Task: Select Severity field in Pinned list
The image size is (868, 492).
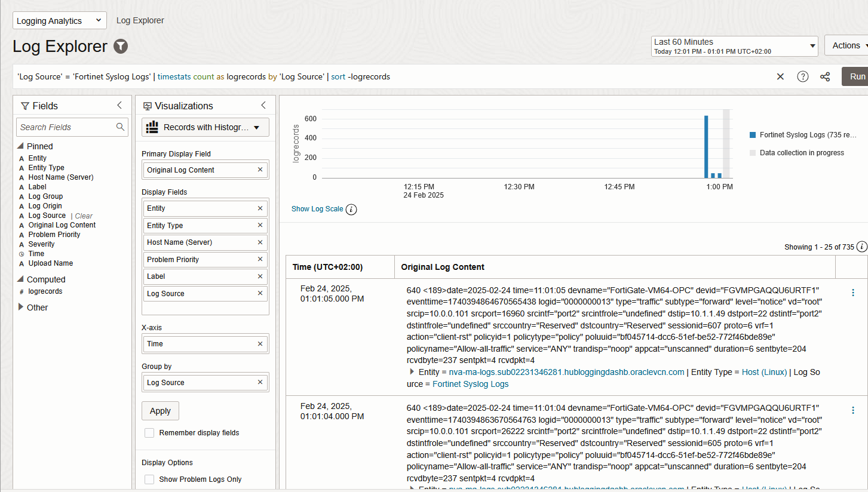Action: tap(41, 244)
